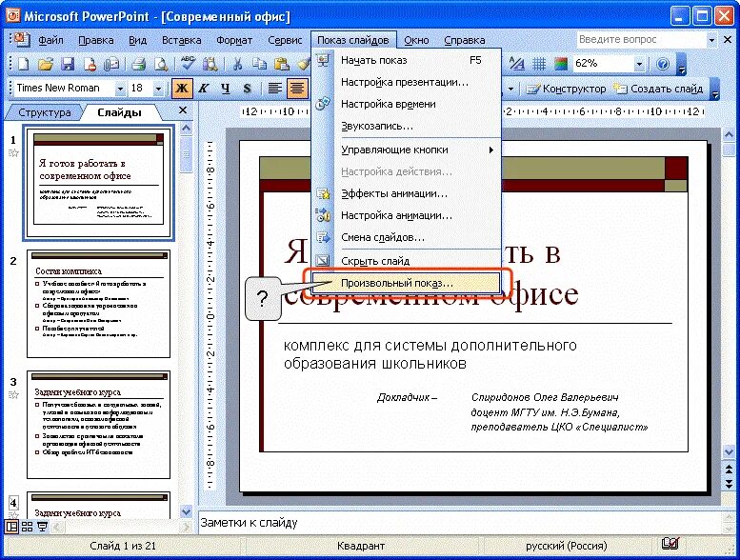Select the Слайды tab

pos(119,112)
